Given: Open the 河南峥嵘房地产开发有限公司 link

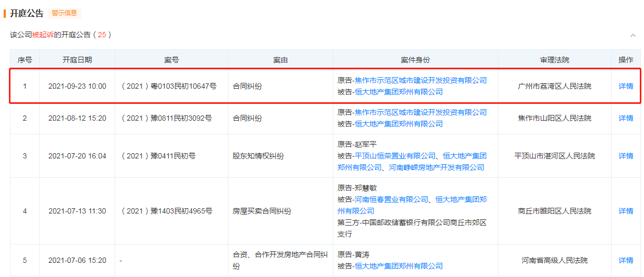Looking at the screenshot, I should [436, 167].
